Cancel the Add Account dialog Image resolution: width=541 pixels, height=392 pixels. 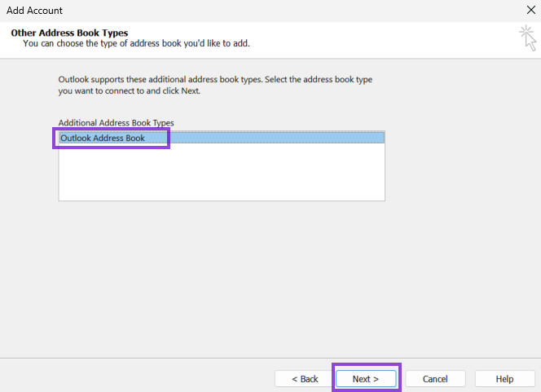(435, 379)
